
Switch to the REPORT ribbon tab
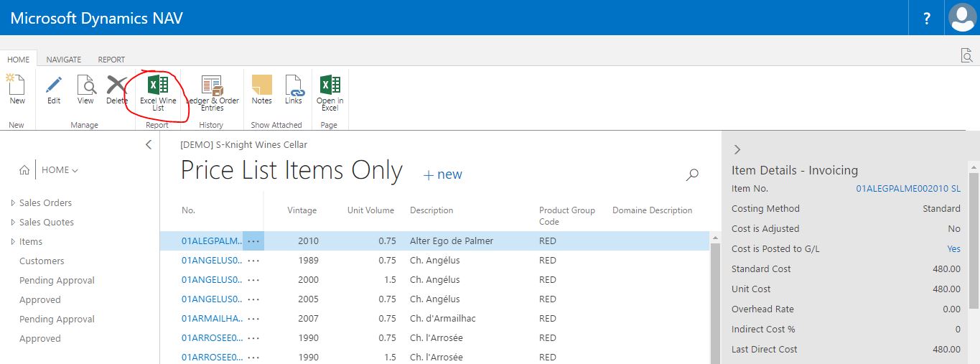[x=111, y=60]
